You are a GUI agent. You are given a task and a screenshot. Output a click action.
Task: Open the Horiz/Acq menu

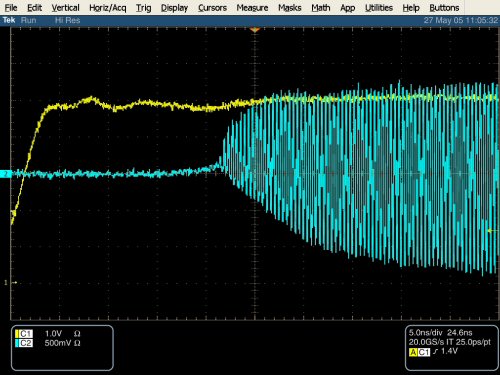point(108,8)
